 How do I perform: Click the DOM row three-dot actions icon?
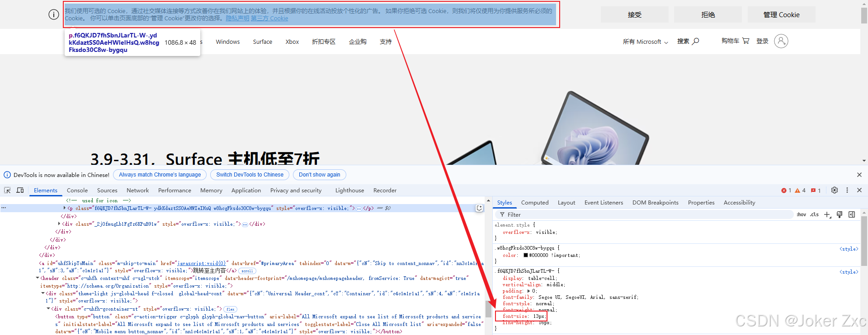4,208
